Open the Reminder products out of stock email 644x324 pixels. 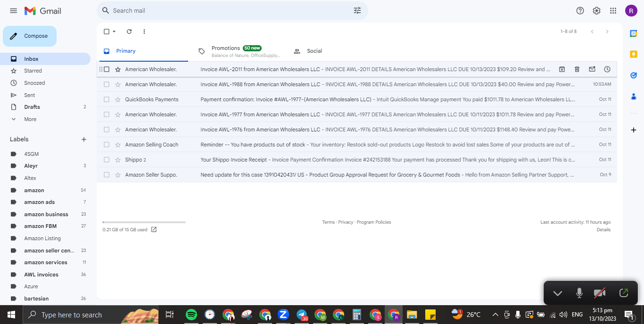(x=357, y=145)
